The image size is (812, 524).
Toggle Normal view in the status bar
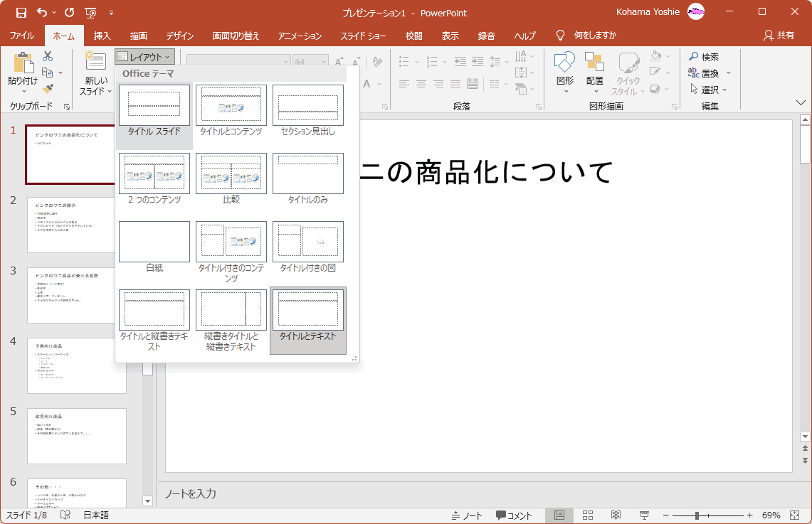559,515
